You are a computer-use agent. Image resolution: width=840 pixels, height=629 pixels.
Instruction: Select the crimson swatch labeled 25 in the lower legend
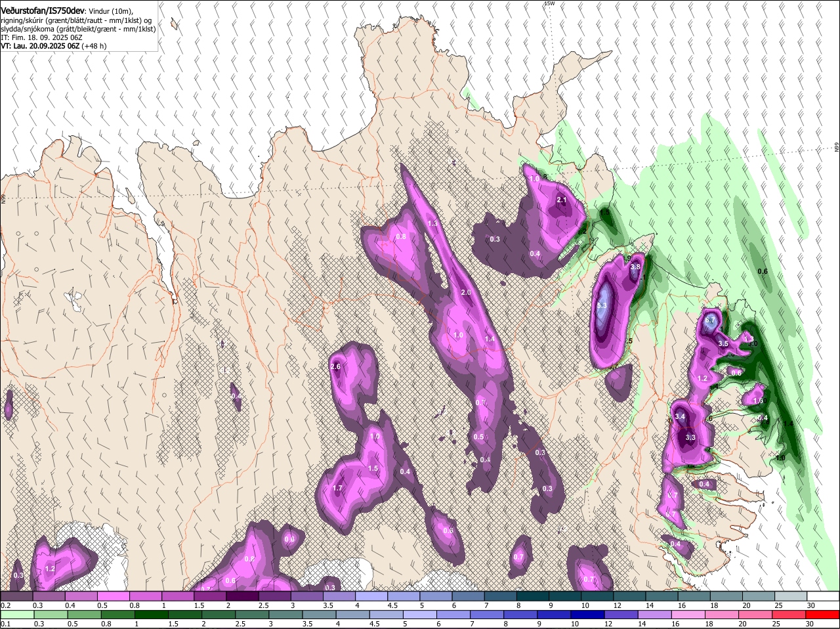point(789,615)
